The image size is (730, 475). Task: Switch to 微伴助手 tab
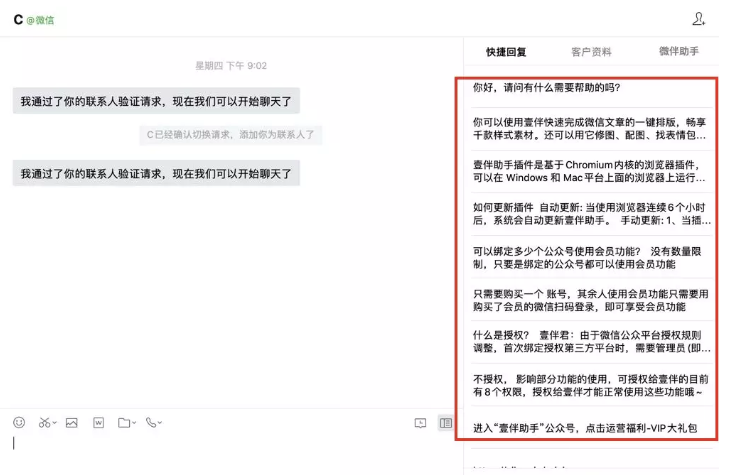coord(679,51)
